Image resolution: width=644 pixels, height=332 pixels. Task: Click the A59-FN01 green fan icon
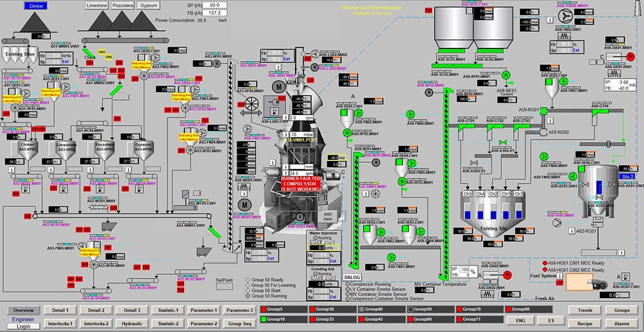pyautogui.click(x=393, y=257)
